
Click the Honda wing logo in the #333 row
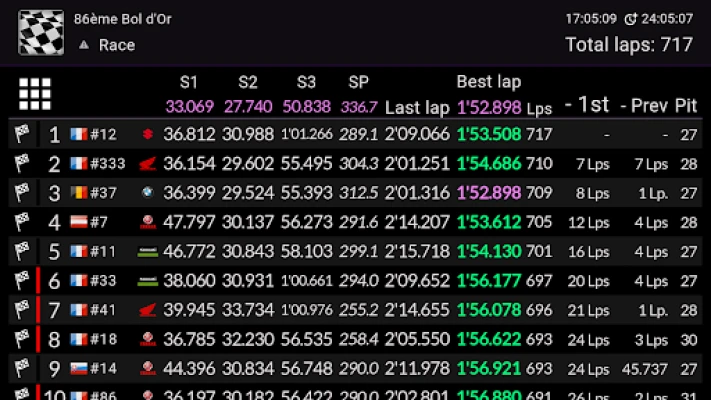point(147,163)
